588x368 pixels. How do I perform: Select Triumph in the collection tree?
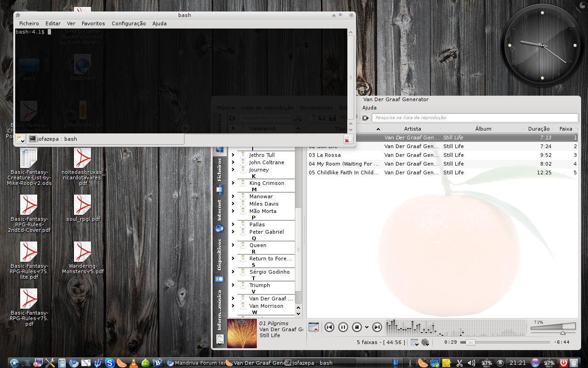tap(260, 285)
